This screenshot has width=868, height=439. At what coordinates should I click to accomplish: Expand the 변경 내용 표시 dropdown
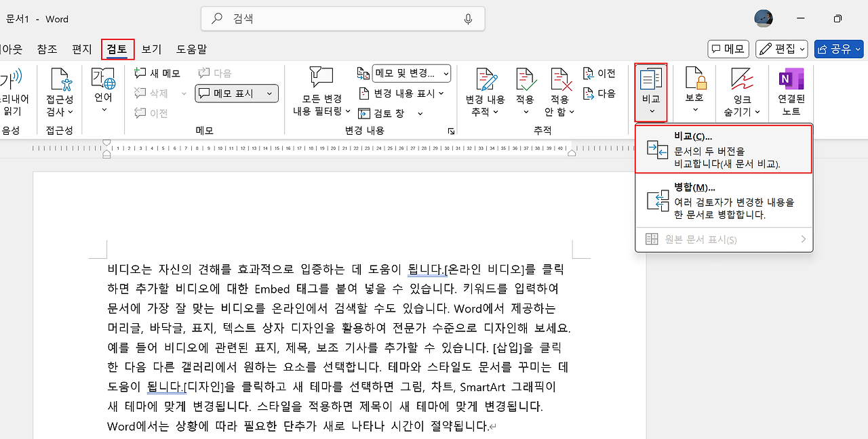441,93
